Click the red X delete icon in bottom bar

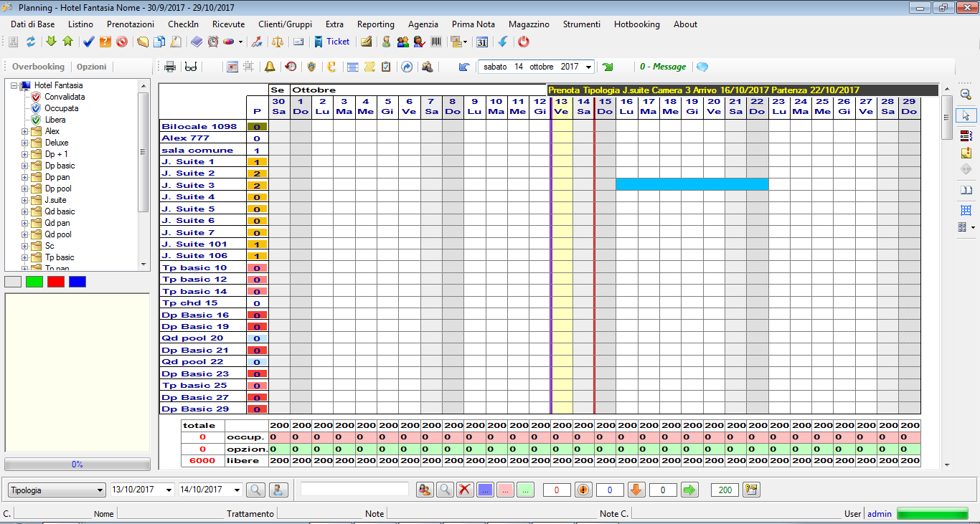pos(465,490)
